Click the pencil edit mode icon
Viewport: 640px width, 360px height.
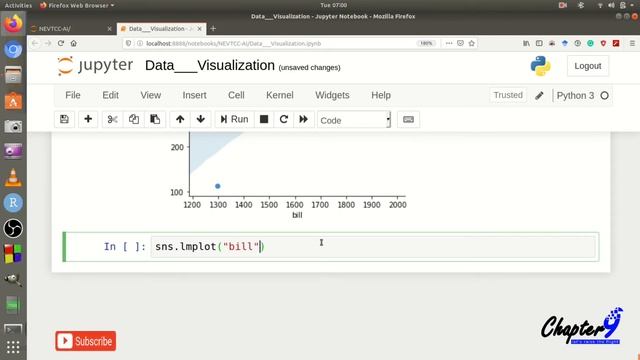pos(539,96)
